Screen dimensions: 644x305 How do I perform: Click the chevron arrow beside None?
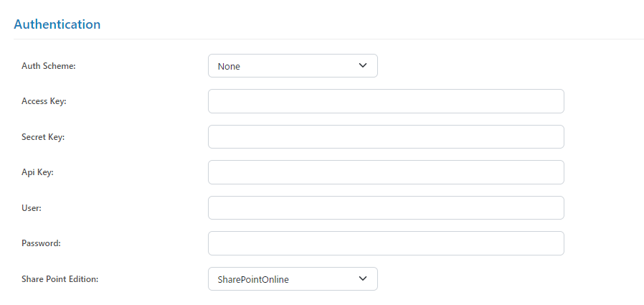[x=362, y=66]
